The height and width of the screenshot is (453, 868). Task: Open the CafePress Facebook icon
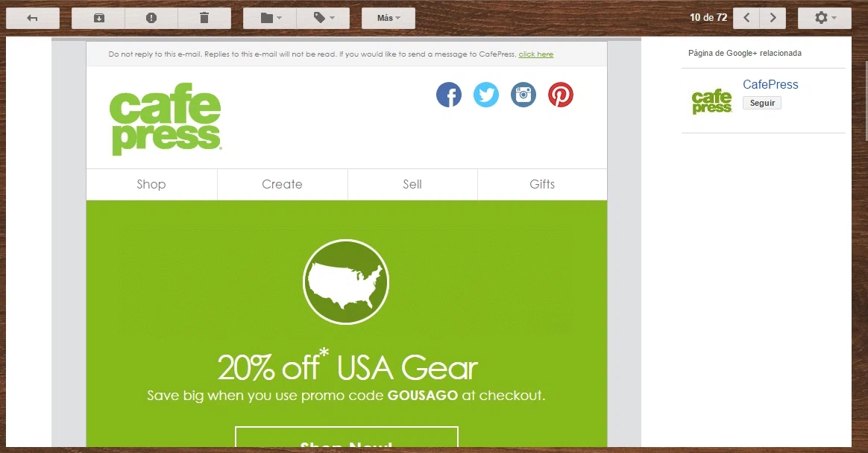tap(449, 95)
